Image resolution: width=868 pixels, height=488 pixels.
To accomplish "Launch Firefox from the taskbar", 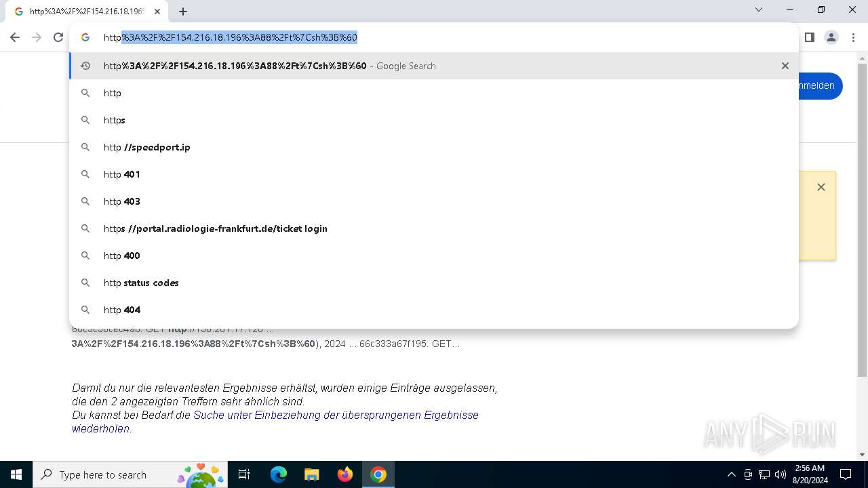I will [x=345, y=474].
